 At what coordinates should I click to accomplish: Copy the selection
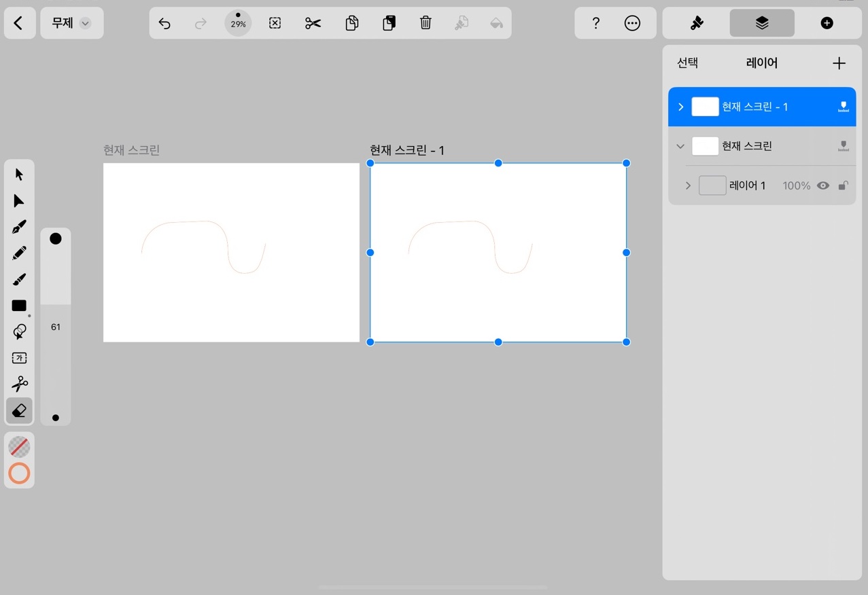point(351,24)
